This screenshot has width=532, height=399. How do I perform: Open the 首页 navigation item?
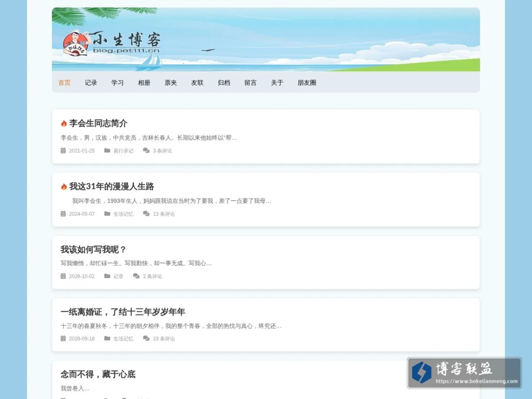(x=64, y=82)
